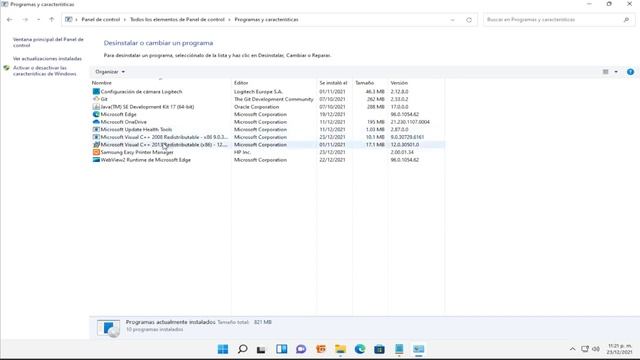This screenshot has width=640, height=360.
Task: Navigate to Panel de control breadcrumb
Action: (101, 20)
